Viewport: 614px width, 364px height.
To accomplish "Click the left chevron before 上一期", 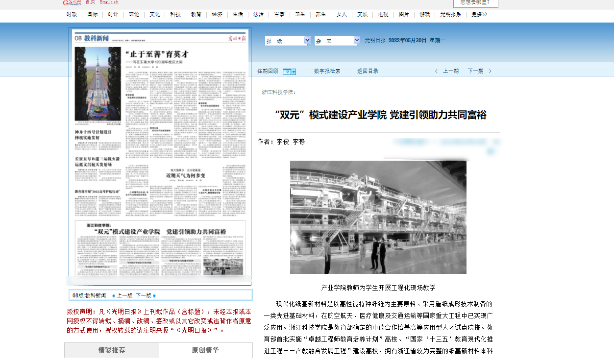I will pos(436,72).
